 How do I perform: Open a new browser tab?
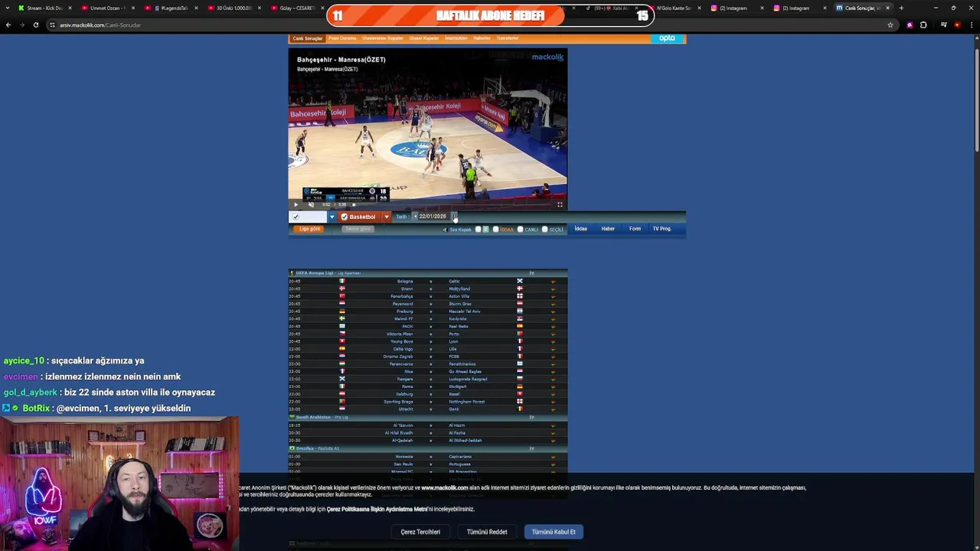[x=901, y=8]
